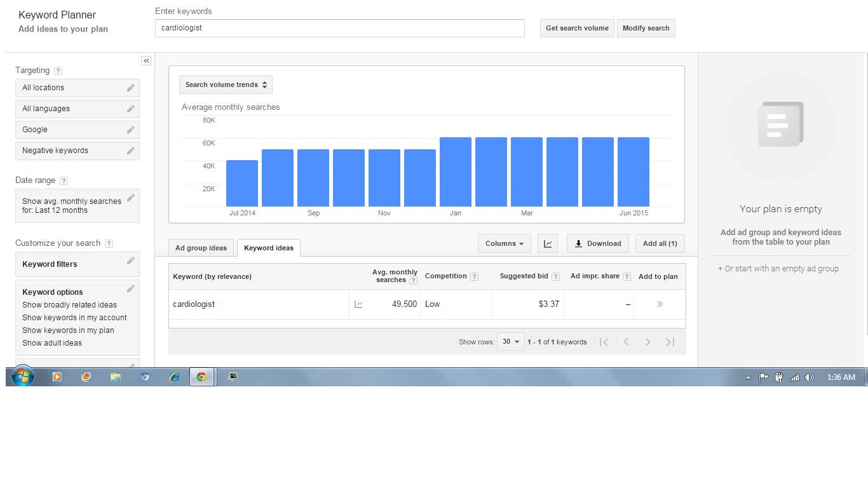The height and width of the screenshot is (488, 868).
Task: Expand the Columns dropdown menu
Action: tap(504, 243)
